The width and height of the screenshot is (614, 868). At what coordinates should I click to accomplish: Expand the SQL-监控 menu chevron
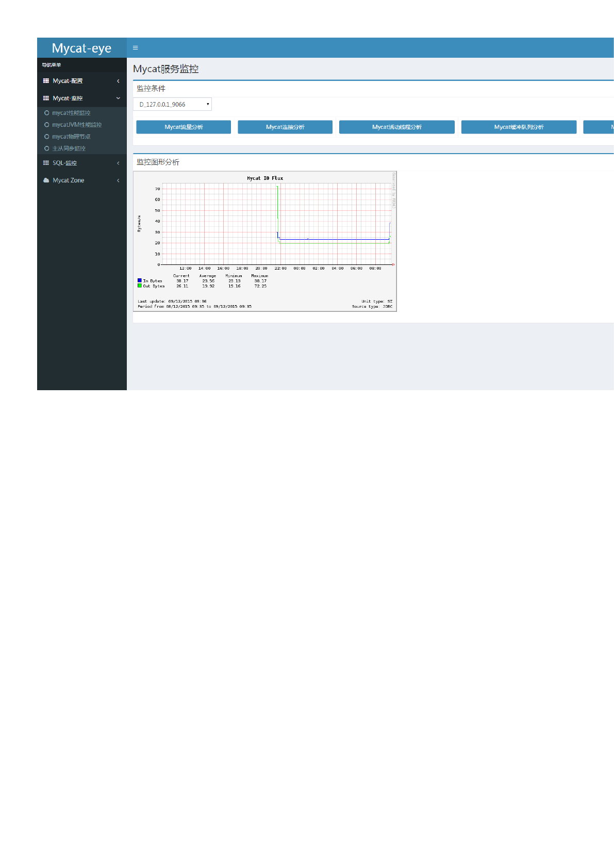[x=118, y=163]
